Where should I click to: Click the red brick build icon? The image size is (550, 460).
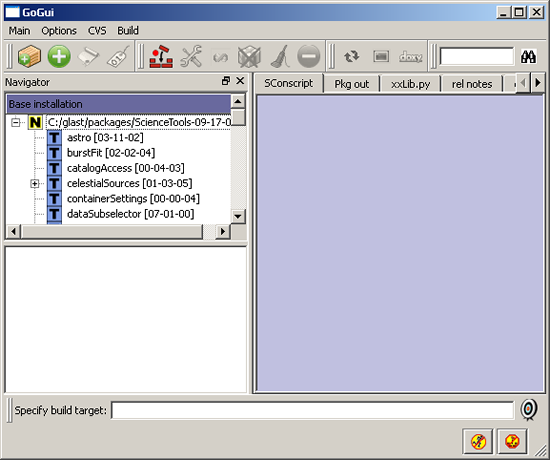click(x=161, y=56)
